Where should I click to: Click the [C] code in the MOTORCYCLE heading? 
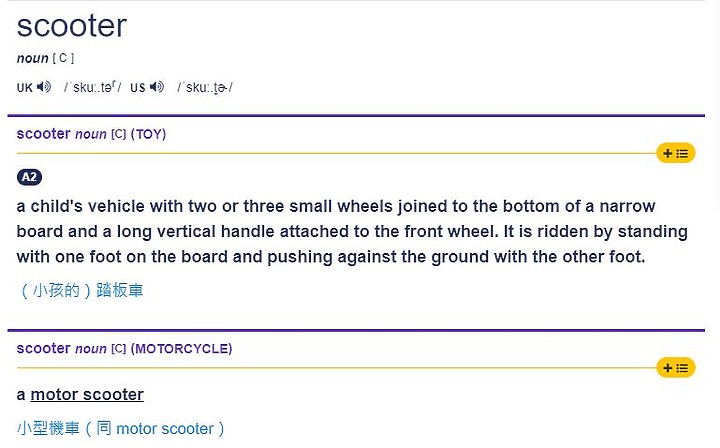point(118,349)
